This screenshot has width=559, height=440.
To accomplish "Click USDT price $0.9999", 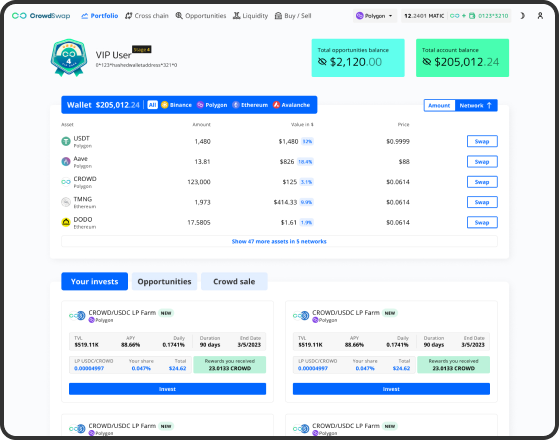I will [x=398, y=142].
